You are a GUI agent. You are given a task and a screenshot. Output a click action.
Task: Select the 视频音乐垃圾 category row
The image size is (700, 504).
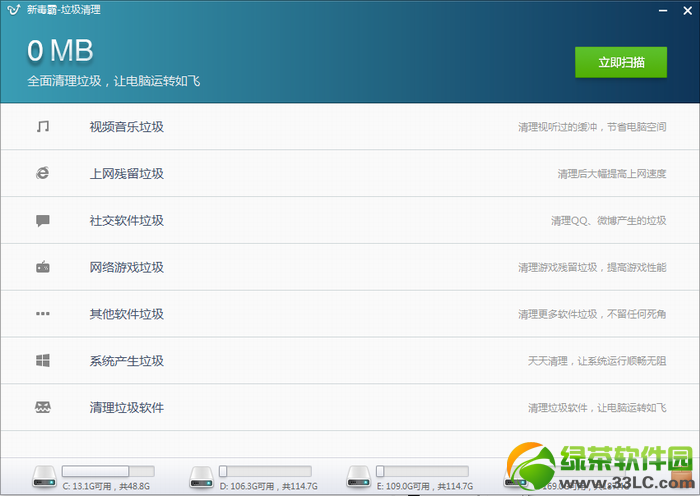pos(350,127)
